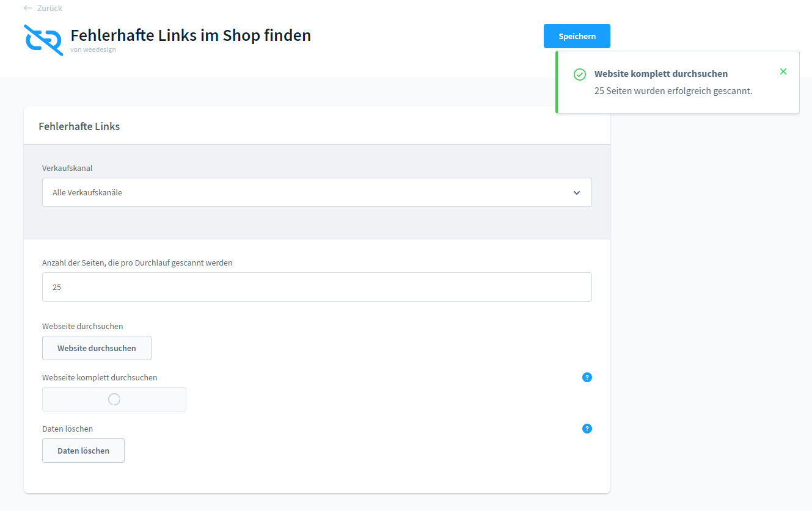Click the loading spinner button

[114, 399]
